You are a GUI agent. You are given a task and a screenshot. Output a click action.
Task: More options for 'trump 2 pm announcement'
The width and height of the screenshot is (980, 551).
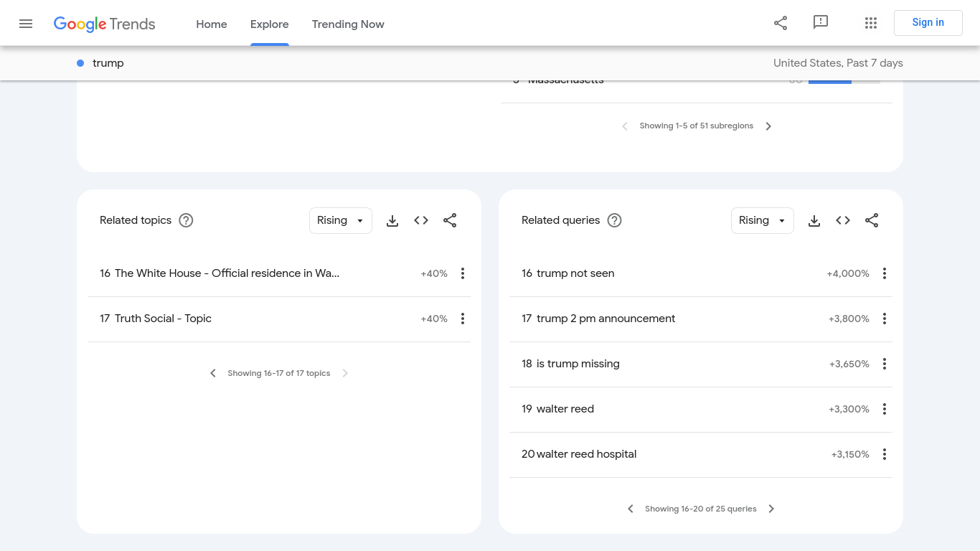point(885,319)
